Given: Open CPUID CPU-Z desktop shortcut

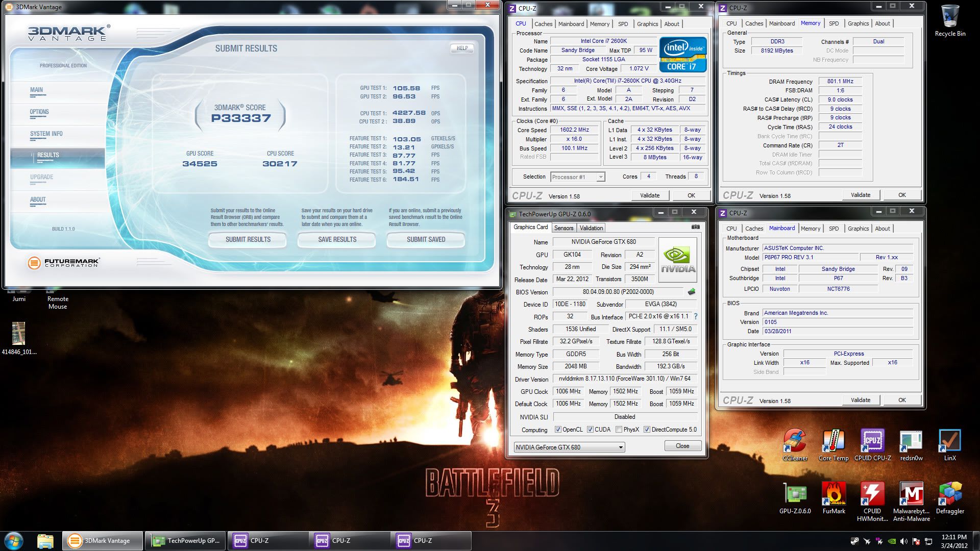Looking at the screenshot, I should (872, 445).
